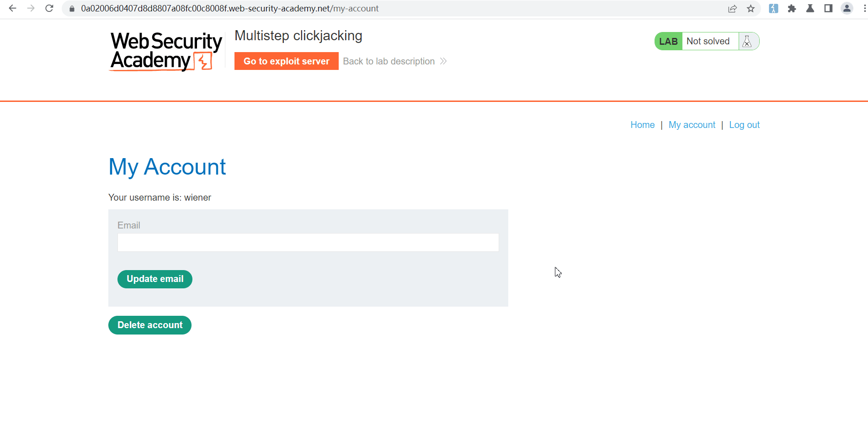Click the green LAB badge
Image resolution: width=868 pixels, height=441 pixels.
coord(668,41)
